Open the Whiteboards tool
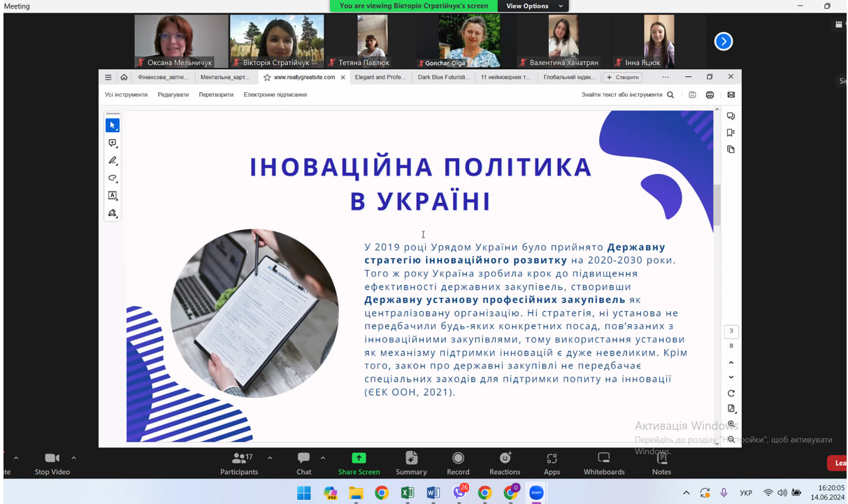Screen dimensions: 848x504 click(604, 463)
